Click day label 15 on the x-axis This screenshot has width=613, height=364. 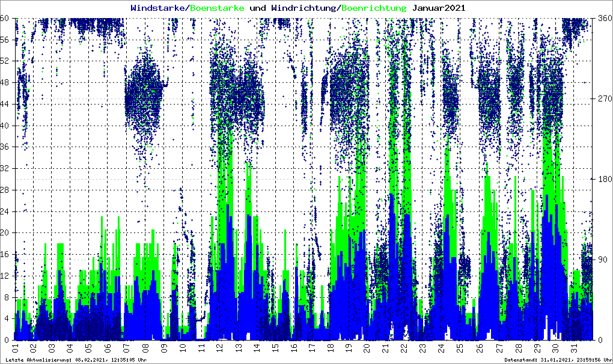[276, 348]
